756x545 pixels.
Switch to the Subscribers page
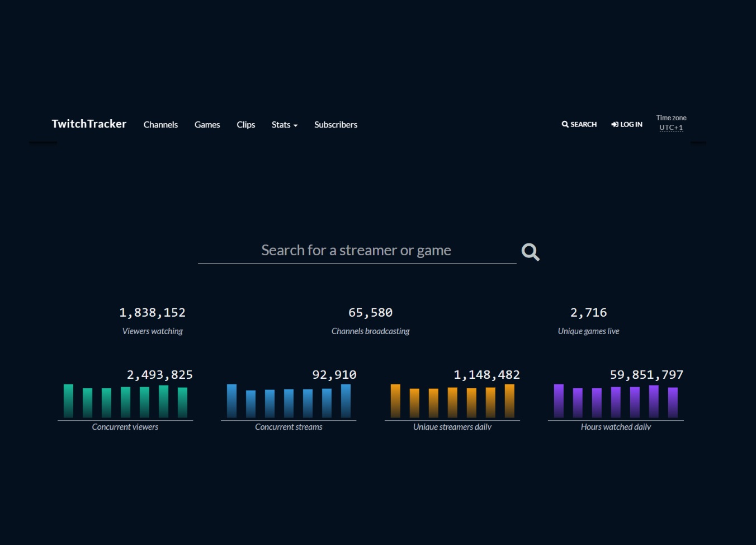[x=336, y=124]
